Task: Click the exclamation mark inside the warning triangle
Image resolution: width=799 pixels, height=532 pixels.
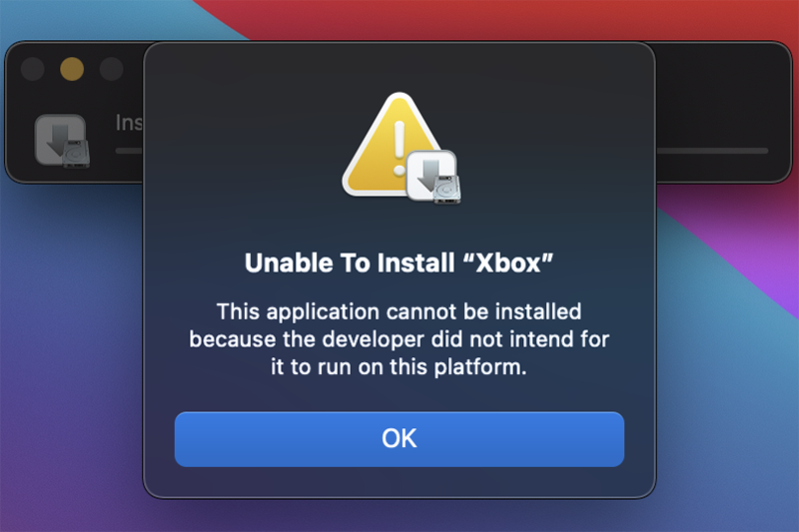Action: click(399, 148)
